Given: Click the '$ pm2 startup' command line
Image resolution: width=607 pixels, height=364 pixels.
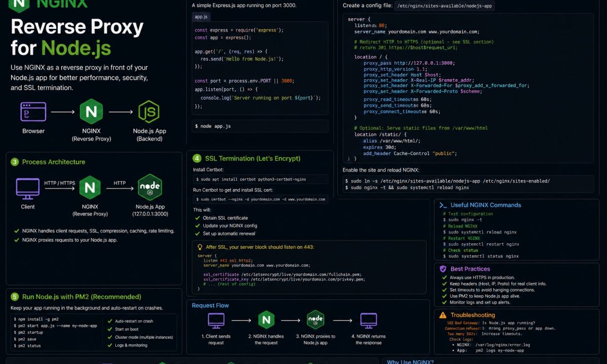Looking at the screenshot, I should point(28,333).
